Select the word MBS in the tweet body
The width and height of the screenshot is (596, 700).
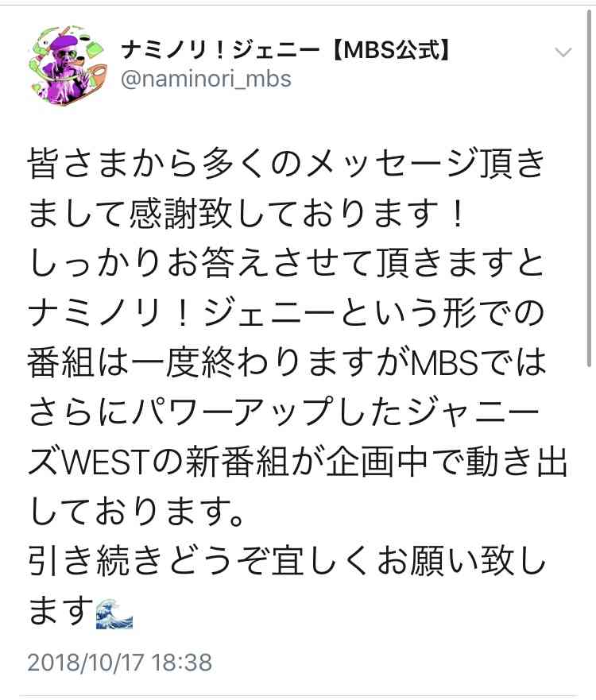click(445, 362)
